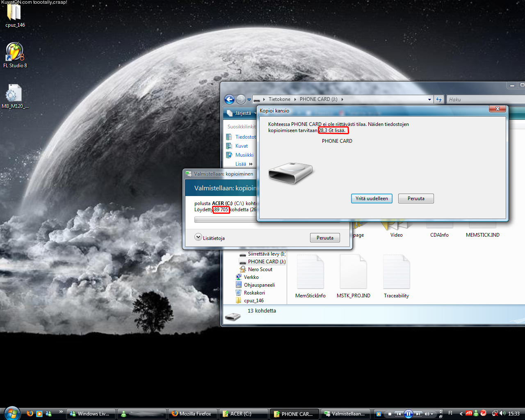This screenshot has width=525, height=420.
Task: Open the cpuz_146 folder on desktop
Action: pos(14,13)
